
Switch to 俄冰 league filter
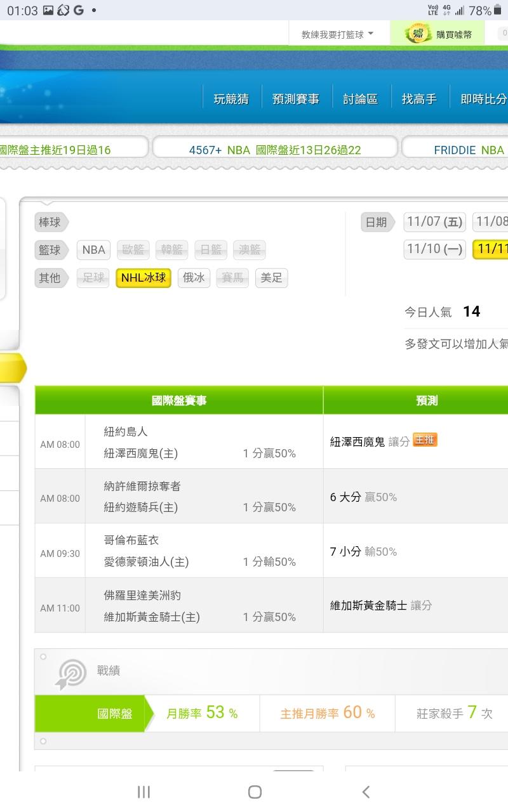tap(194, 278)
